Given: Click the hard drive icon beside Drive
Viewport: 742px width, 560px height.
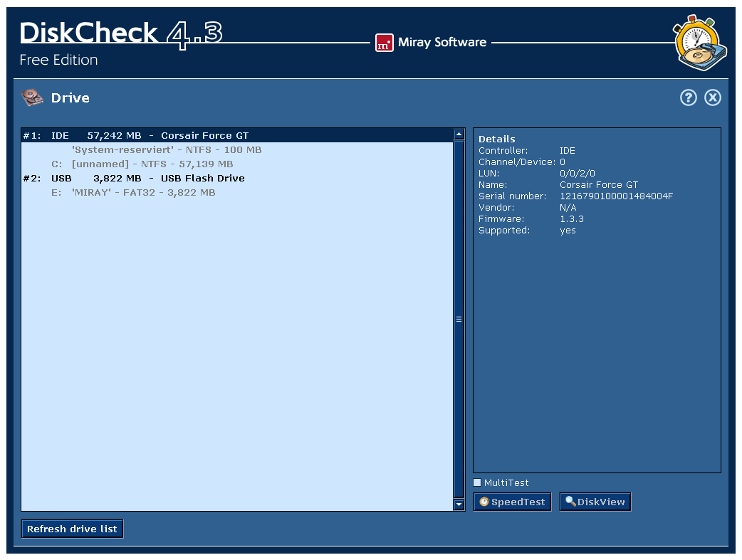Looking at the screenshot, I should click(x=32, y=97).
